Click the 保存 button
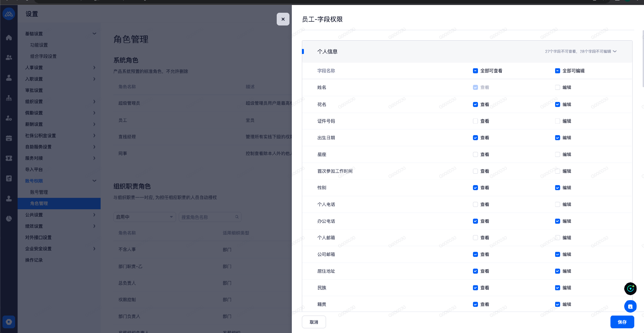Screen dimensions: 644x333 point(622,322)
